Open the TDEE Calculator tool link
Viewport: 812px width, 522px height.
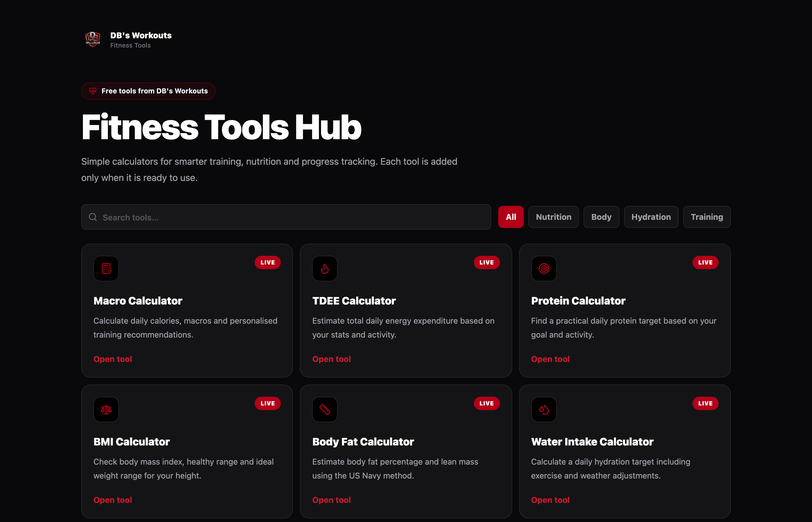pyautogui.click(x=331, y=359)
